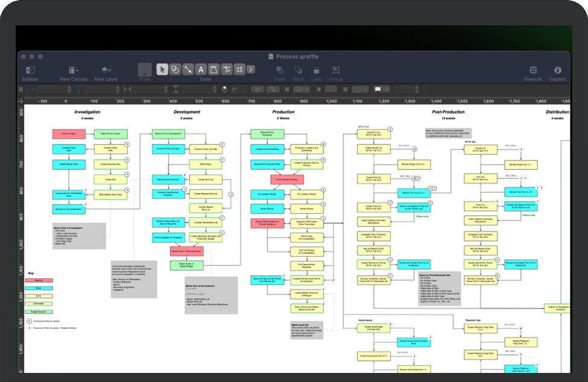
Task: Toggle the Sidebar panel
Action: (30, 70)
